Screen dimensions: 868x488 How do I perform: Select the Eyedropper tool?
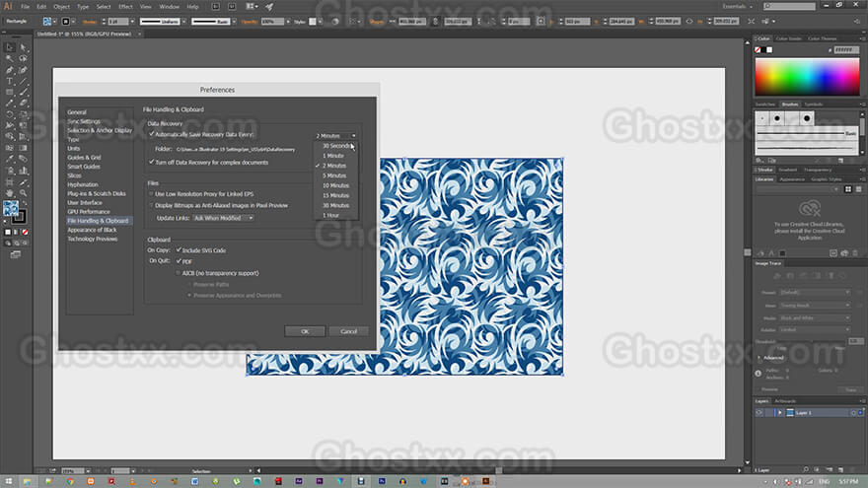(x=10, y=160)
